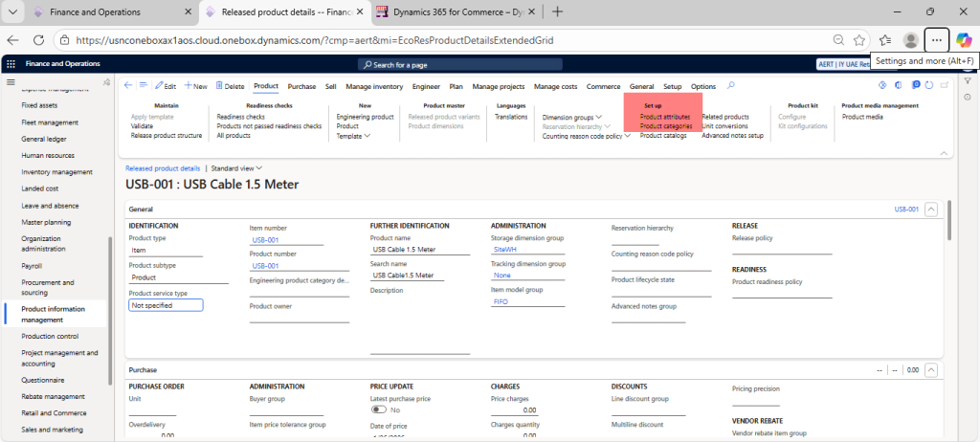Click the hamburger navigation pane icon
980x442 pixels.
[x=11, y=84]
